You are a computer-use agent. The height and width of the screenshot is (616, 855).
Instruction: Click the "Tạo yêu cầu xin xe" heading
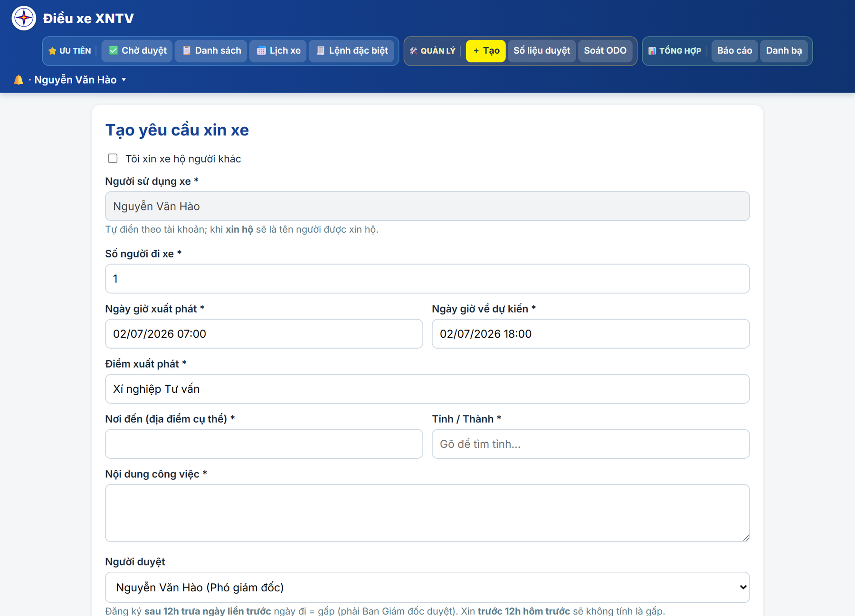pyautogui.click(x=177, y=130)
